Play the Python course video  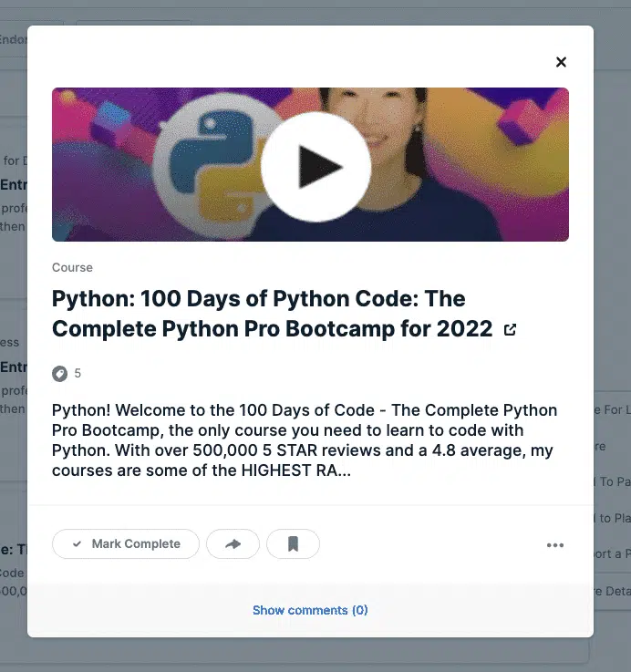coord(315,167)
